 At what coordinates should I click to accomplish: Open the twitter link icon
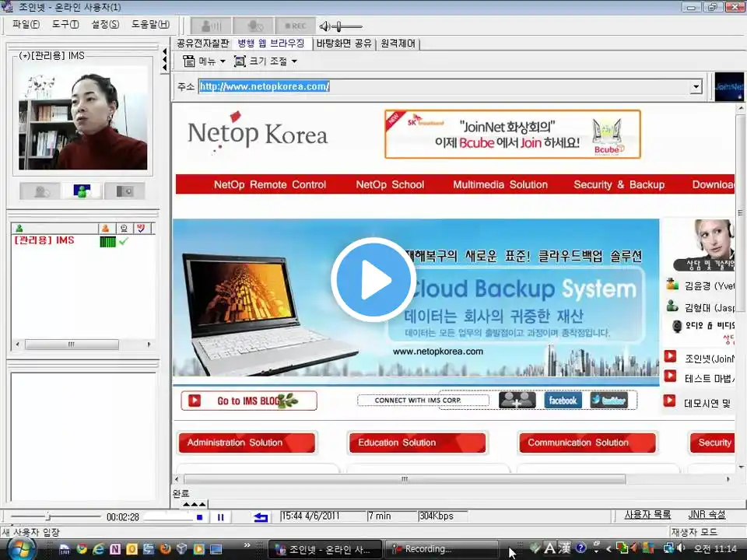pyautogui.click(x=608, y=400)
